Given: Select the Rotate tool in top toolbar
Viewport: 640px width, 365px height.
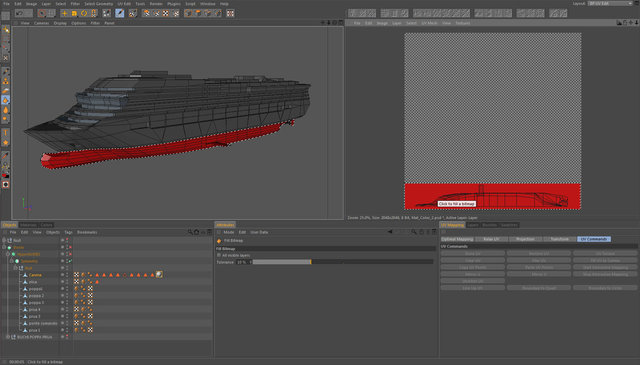Looking at the screenshot, I should coord(84,13).
